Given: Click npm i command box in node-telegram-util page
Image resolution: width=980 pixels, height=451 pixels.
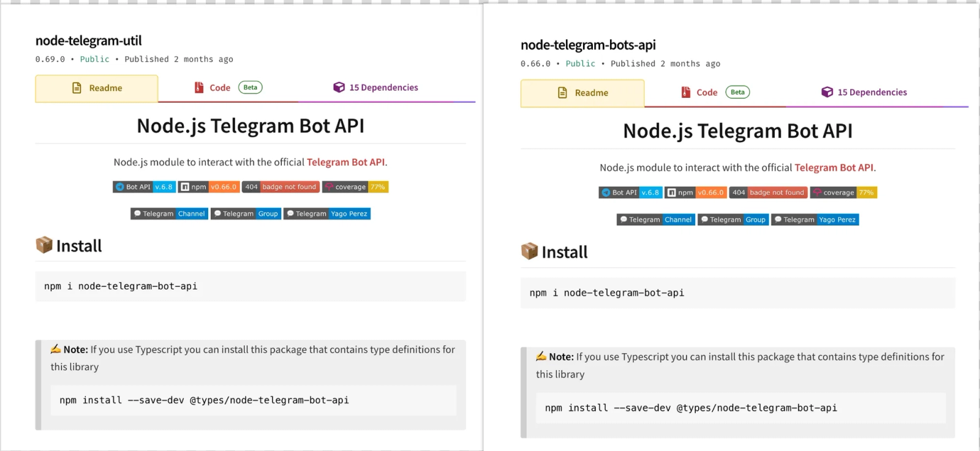Looking at the screenshot, I should [251, 286].
